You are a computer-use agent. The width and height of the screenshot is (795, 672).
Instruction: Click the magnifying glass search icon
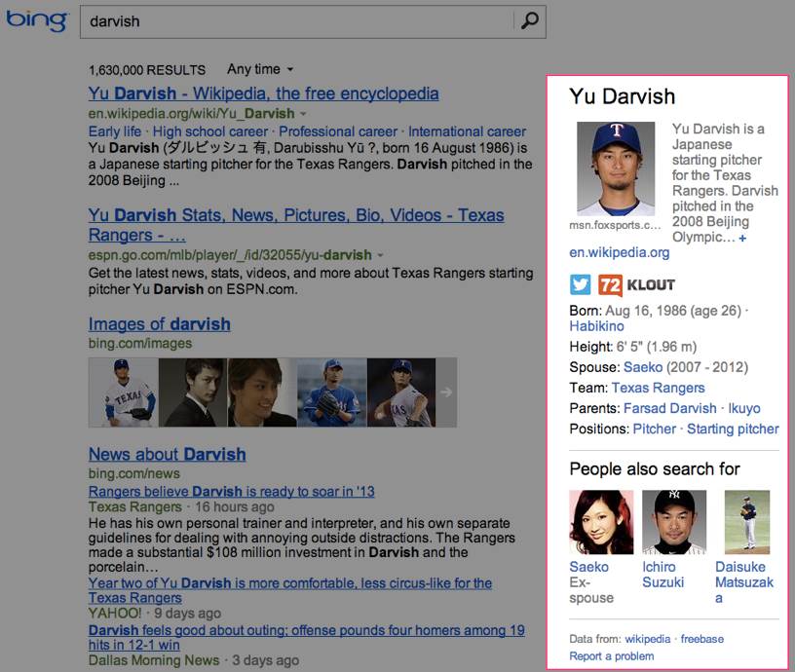(x=530, y=20)
